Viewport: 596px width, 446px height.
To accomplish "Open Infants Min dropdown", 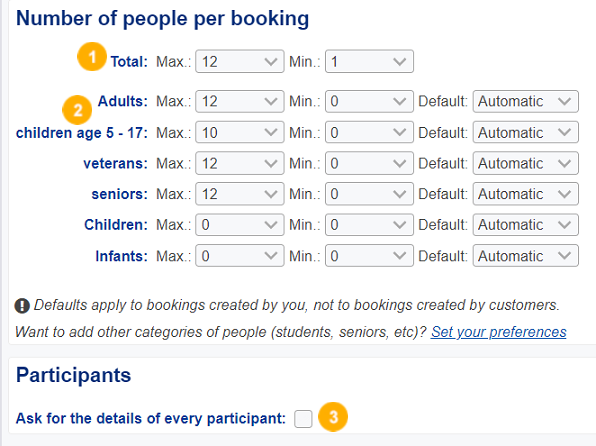I will [x=369, y=256].
